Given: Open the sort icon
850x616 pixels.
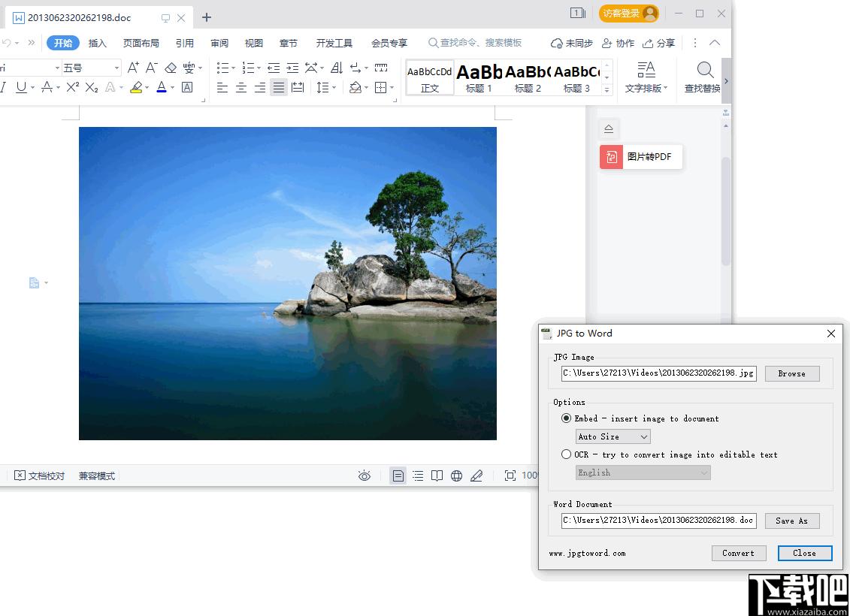Looking at the screenshot, I should (337, 68).
